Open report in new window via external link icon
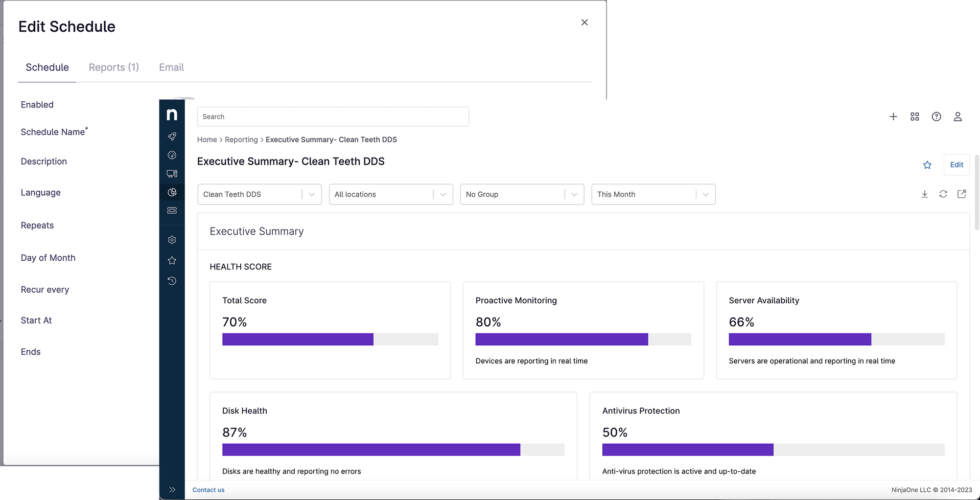 click(962, 194)
